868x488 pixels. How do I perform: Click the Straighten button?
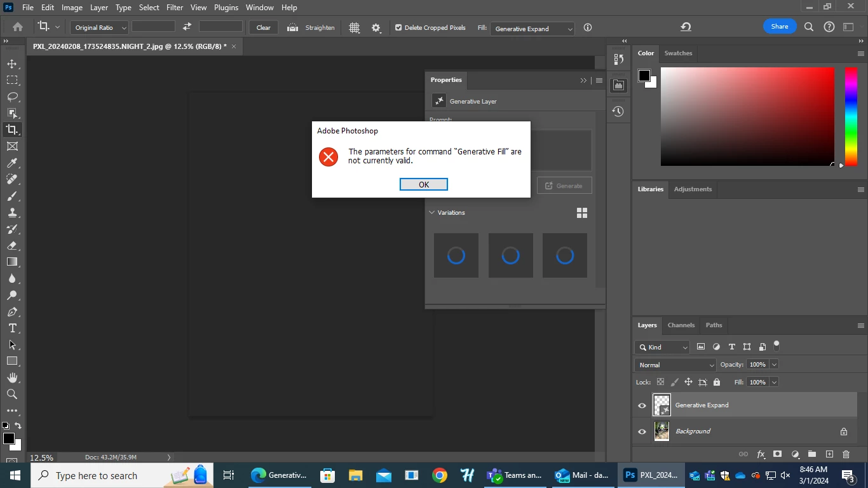coord(311,27)
